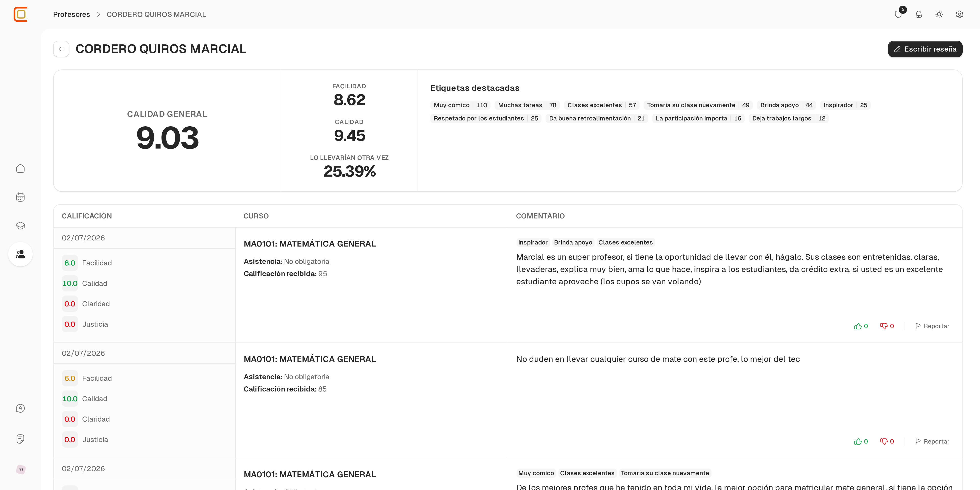
Task: Open the shield icon with badge 5
Action: tap(899, 14)
